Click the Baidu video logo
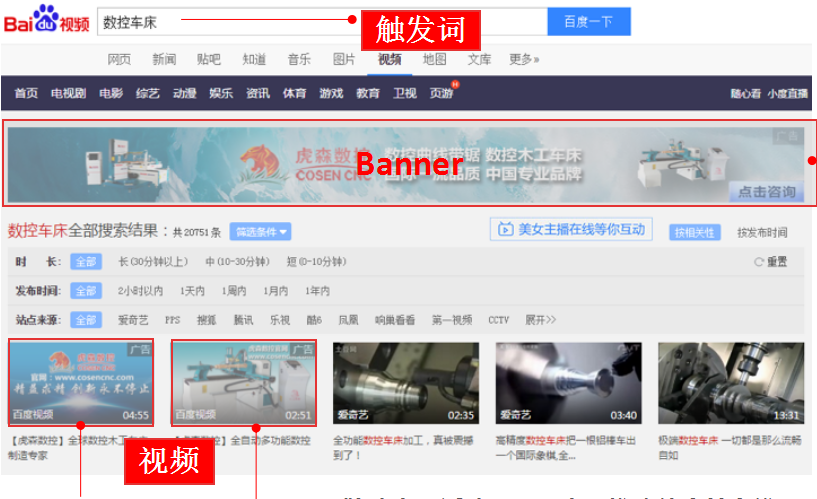The height and width of the screenshot is (499, 817). click(x=47, y=20)
